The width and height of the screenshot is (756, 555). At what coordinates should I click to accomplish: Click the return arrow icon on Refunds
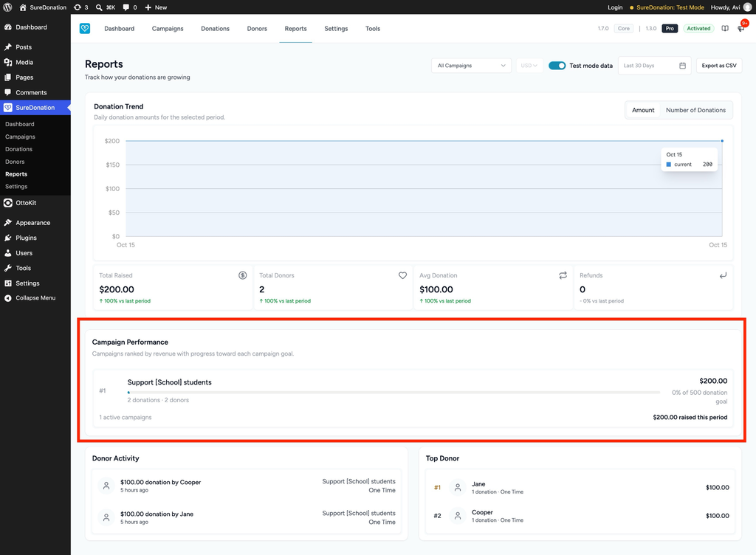[x=723, y=275]
